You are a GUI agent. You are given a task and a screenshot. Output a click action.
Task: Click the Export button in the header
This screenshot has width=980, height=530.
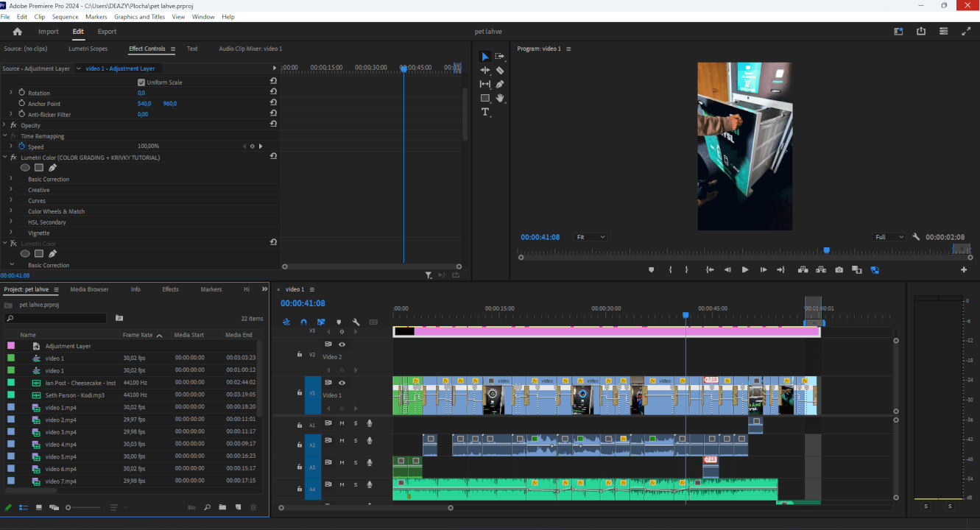point(107,31)
